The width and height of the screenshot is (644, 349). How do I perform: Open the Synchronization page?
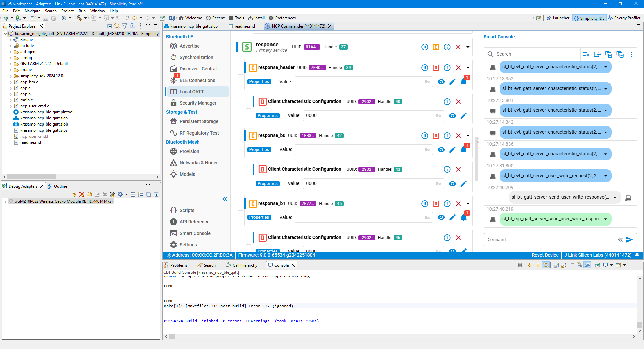(196, 57)
